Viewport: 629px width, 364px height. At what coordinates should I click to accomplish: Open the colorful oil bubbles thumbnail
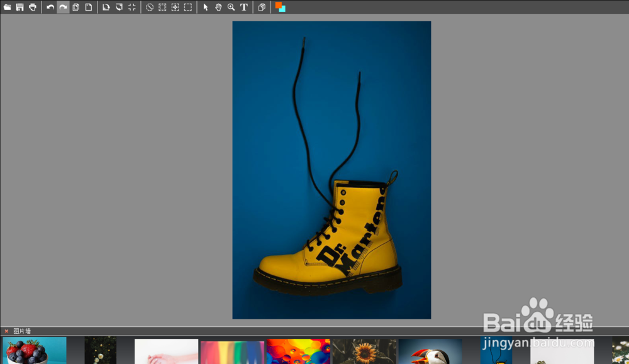(298, 351)
